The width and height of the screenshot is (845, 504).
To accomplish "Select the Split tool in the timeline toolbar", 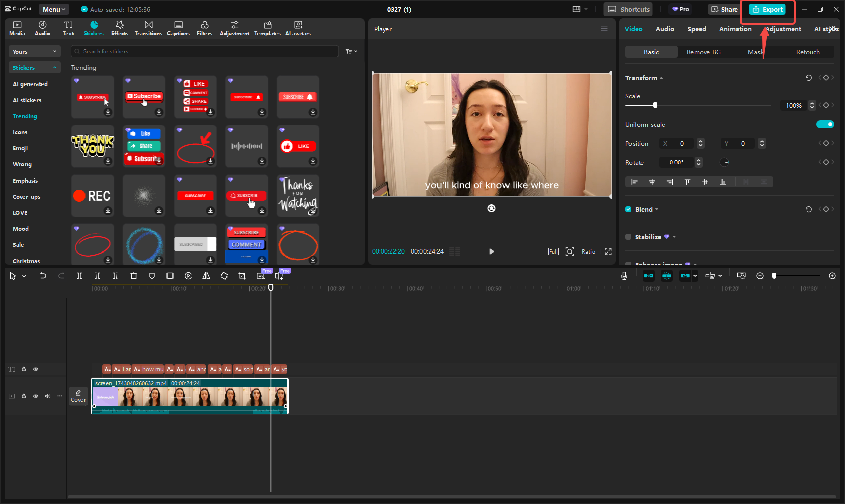I will (x=79, y=276).
